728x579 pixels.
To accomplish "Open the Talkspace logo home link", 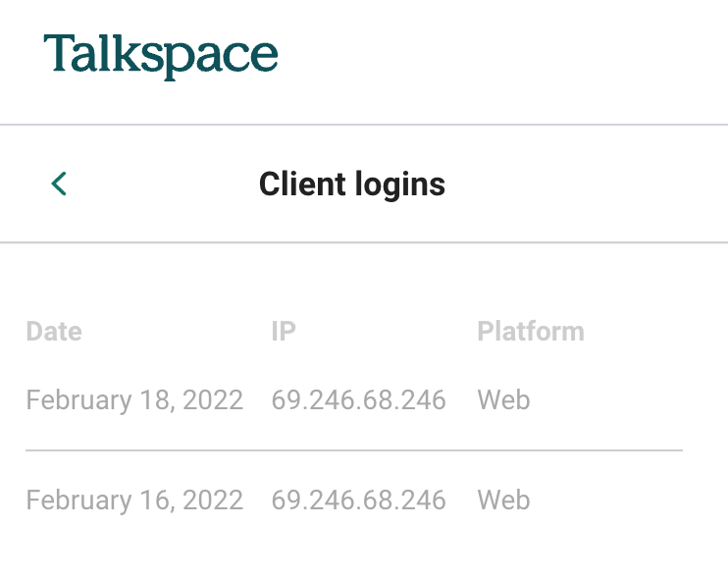I will tap(161, 57).
